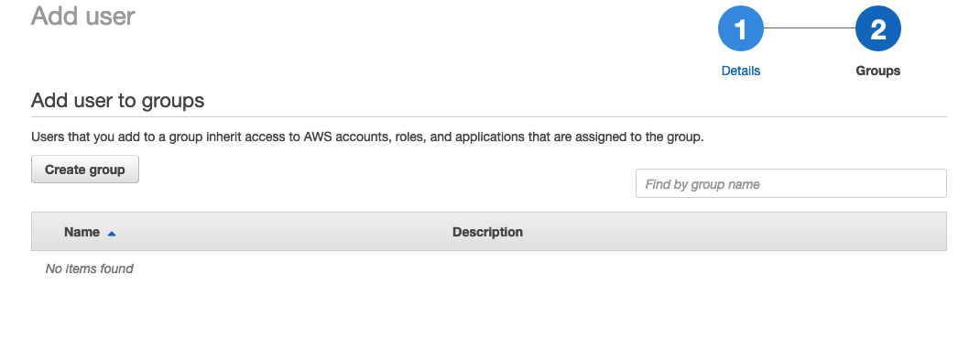This screenshot has width=980, height=340.
Task: Click the Create group button
Action: (85, 170)
